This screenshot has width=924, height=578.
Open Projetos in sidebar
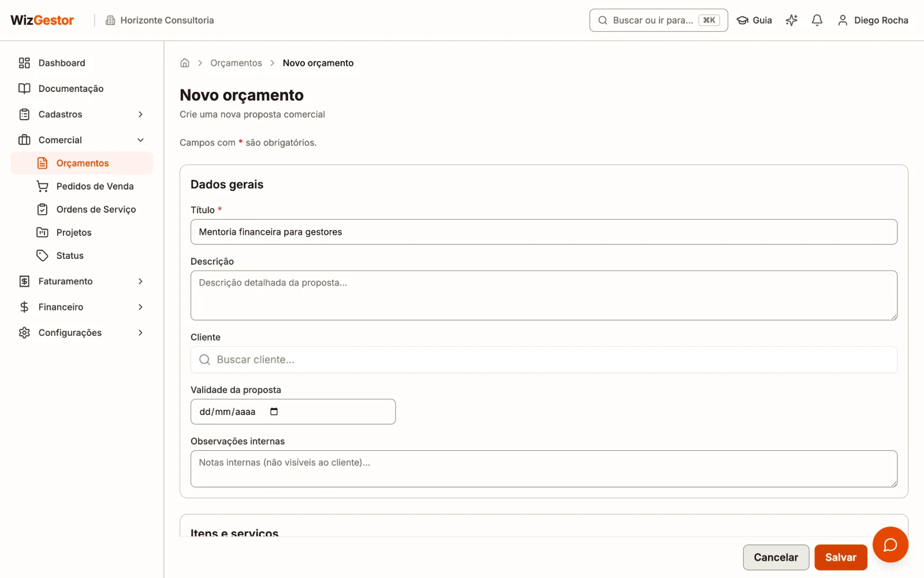point(74,232)
